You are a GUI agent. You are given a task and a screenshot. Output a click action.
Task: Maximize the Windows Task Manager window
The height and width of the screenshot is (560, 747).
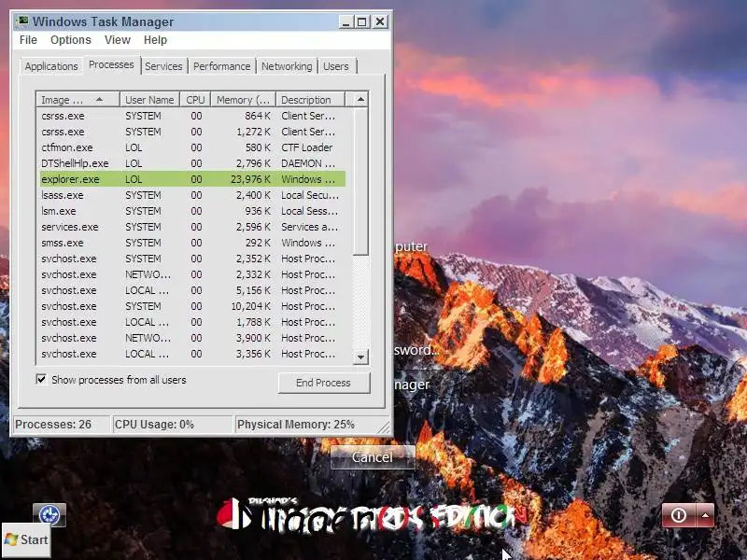click(362, 21)
